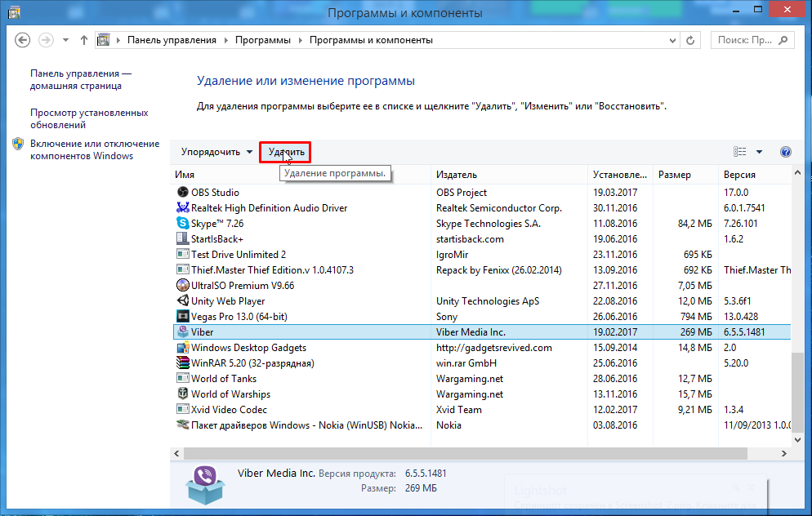Open Просмотр установленных обновлений link
812x516 pixels.
coord(89,119)
